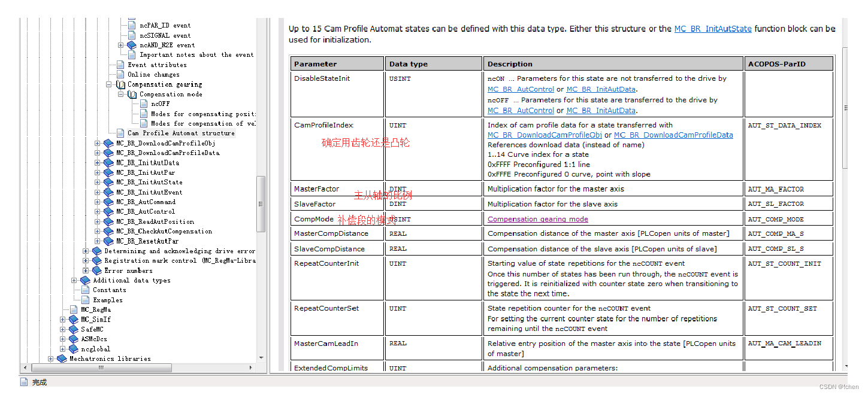Click the DisableStateInit parameter cell
Screen dimensions: 868x395
[x=337, y=94]
